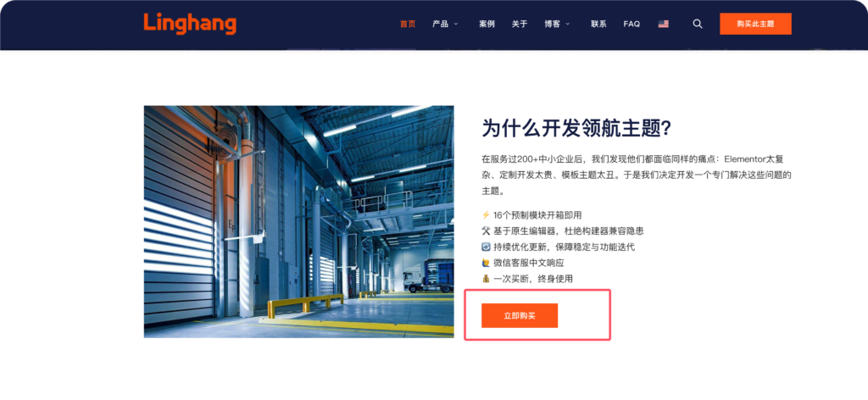Open the search magnifier icon
The image size is (868, 400).
click(x=698, y=24)
